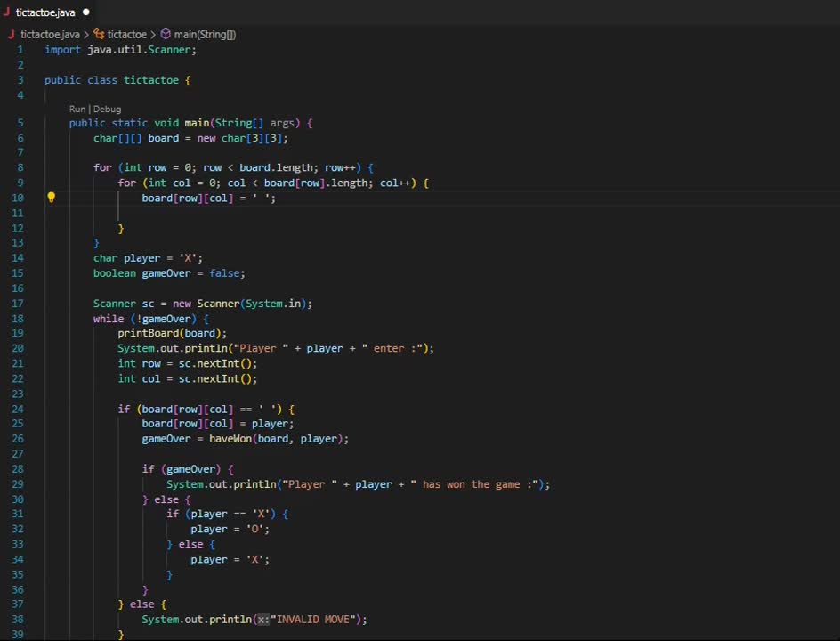Click the "INVALID MOVE" string

(x=313, y=620)
